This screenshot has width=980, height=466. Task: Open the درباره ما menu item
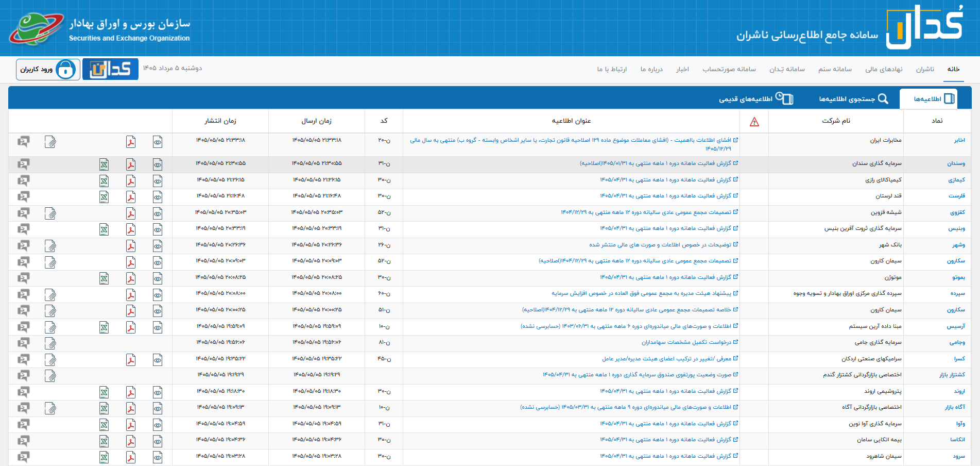pyautogui.click(x=651, y=69)
